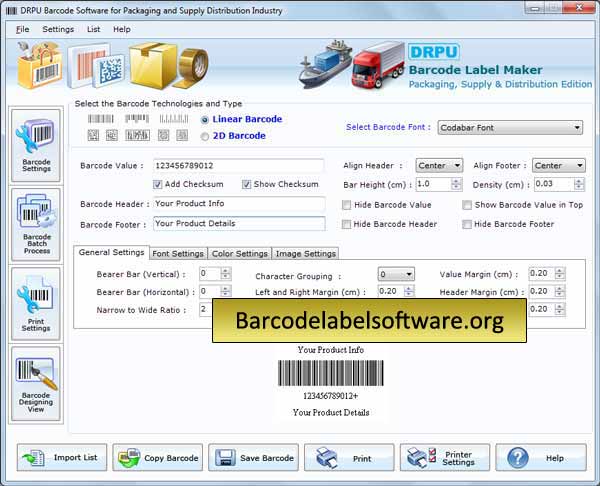600x486 pixels.
Task: Enable Show Barcode Value in Top
Action: coord(467,205)
